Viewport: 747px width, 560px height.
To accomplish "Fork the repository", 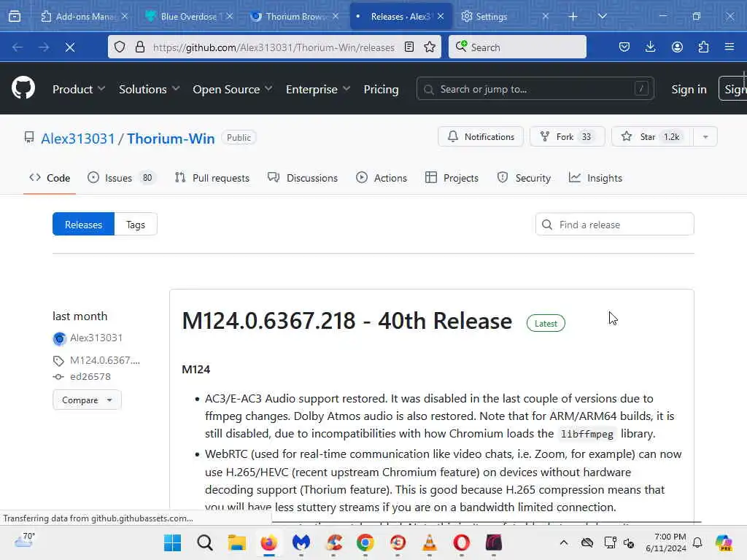I will [x=567, y=136].
